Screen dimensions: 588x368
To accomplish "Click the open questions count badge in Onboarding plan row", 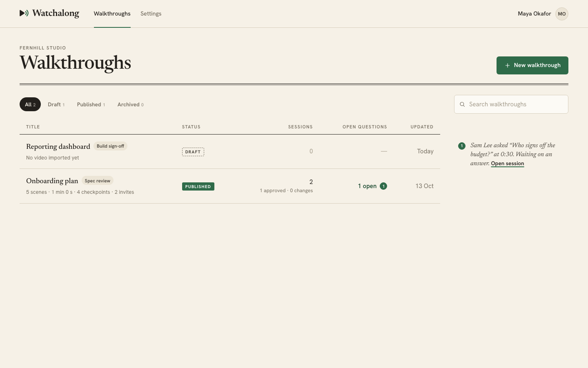I will (x=383, y=186).
